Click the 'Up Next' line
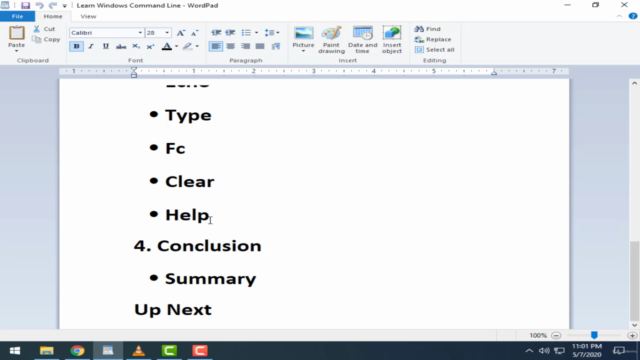Image resolution: width=640 pixels, height=360 pixels. click(173, 310)
